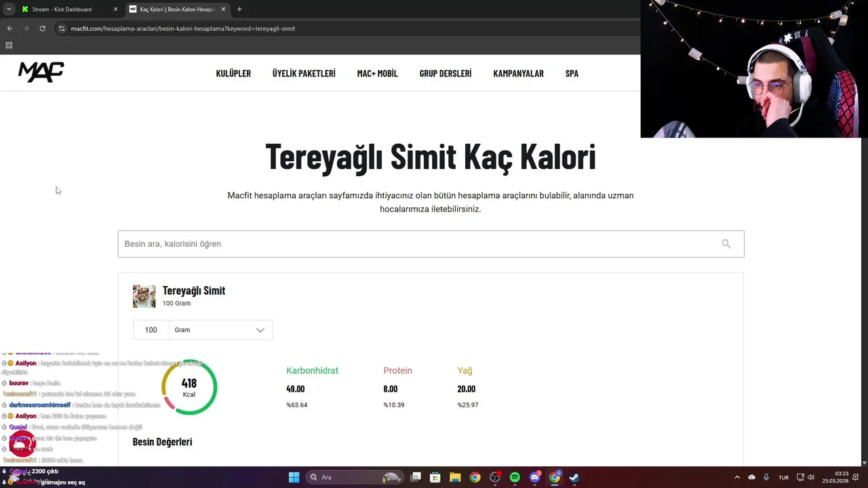
Task: Click the Protein label
Action: pos(397,371)
